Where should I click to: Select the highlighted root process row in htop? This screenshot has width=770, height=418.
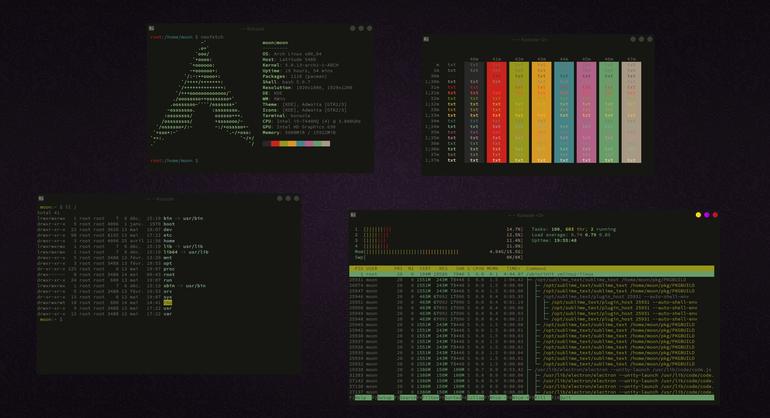tap(532, 274)
